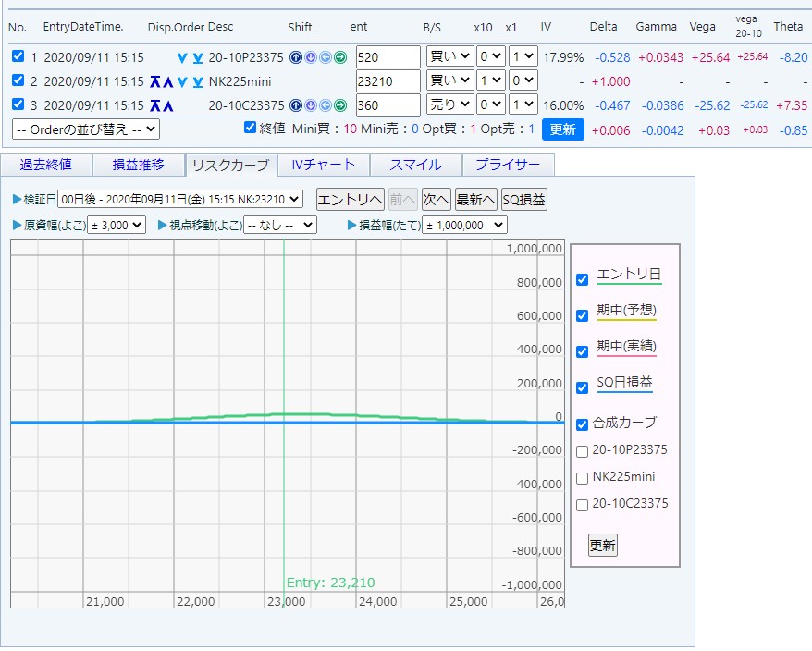Image resolution: width=812 pixels, height=651 pixels.
Task: Click SQ日損益 legend label
Action: (x=624, y=383)
